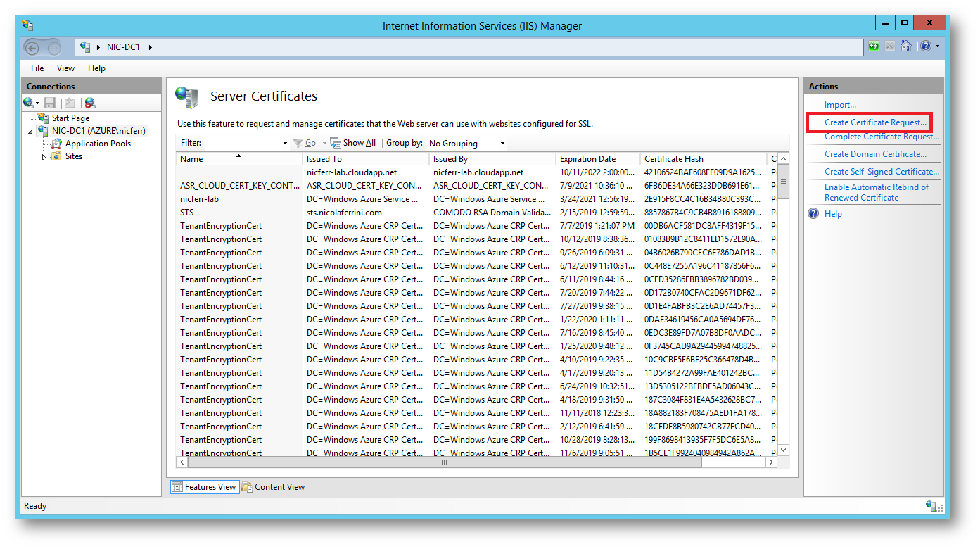
Task: Open the Help menu
Action: coord(96,68)
